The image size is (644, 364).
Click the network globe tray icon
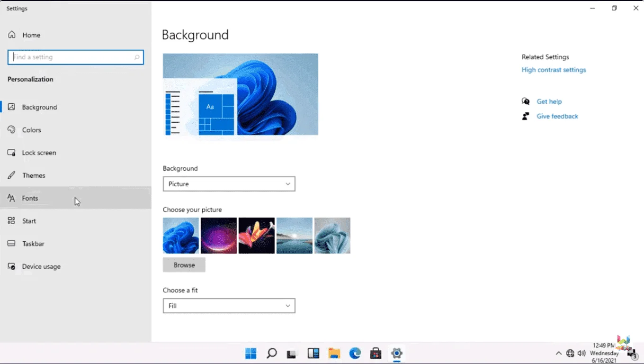click(570, 353)
